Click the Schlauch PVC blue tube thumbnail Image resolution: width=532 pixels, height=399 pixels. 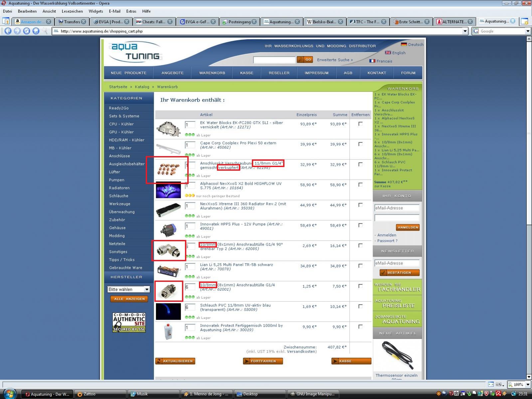pos(168,311)
